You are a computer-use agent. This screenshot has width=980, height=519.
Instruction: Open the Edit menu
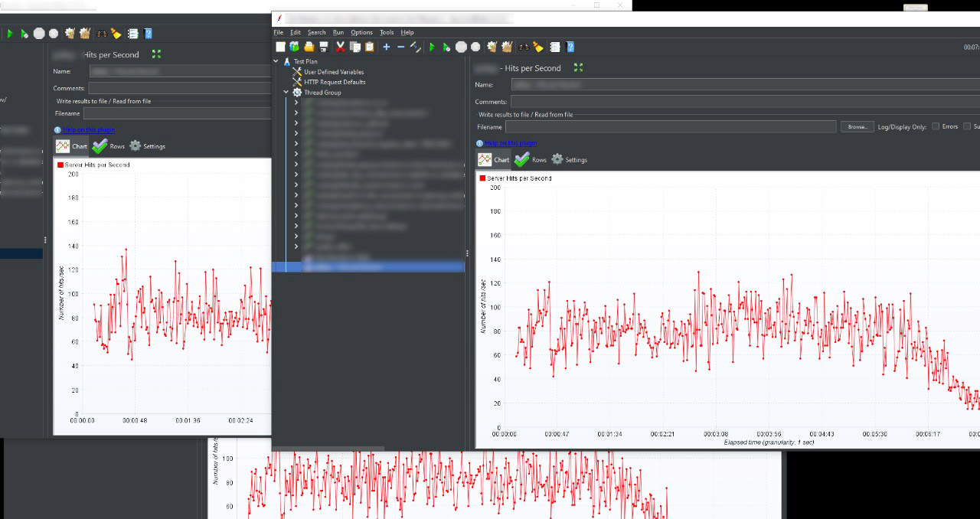[296, 32]
